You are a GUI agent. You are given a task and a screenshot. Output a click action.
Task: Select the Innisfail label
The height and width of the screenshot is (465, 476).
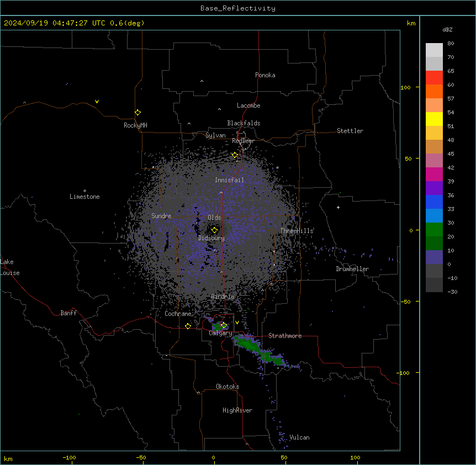coord(229,180)
